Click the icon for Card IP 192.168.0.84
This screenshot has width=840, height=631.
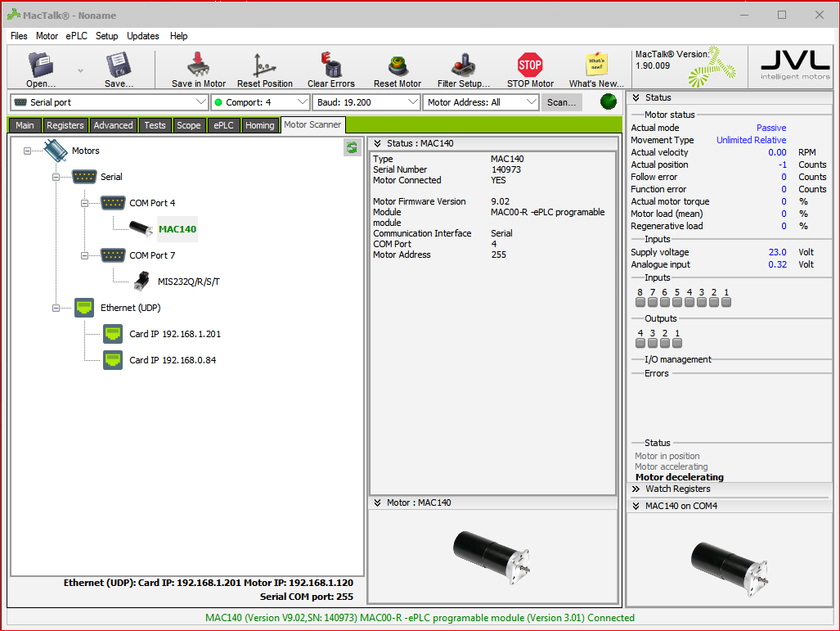pos(113,360)
